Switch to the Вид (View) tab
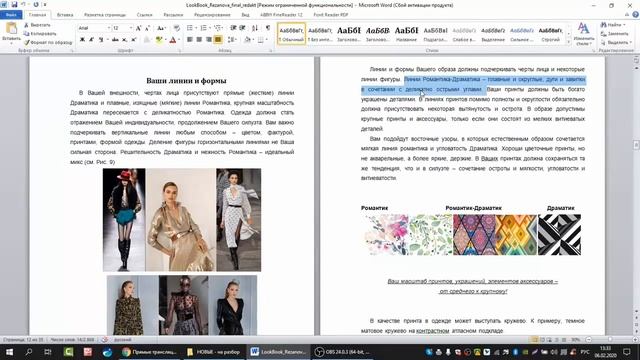Viewport: 640px width, 360px height. tap(245, 15)
